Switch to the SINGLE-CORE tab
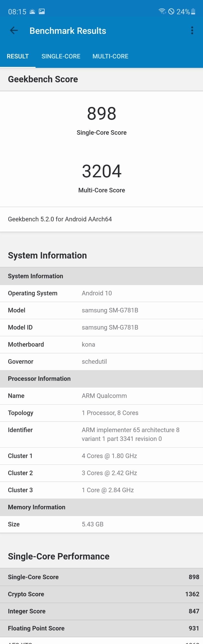203x644 pixels. [x=61, y=56]
